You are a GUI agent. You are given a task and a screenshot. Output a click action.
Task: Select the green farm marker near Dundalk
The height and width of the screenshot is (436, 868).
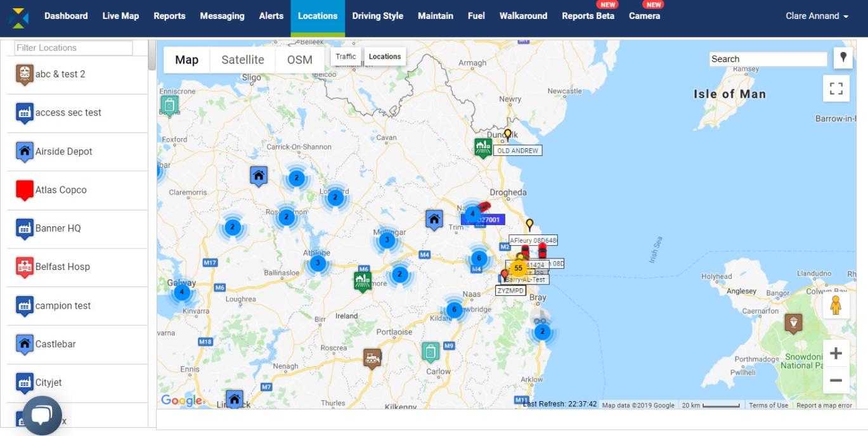(483, 148)
